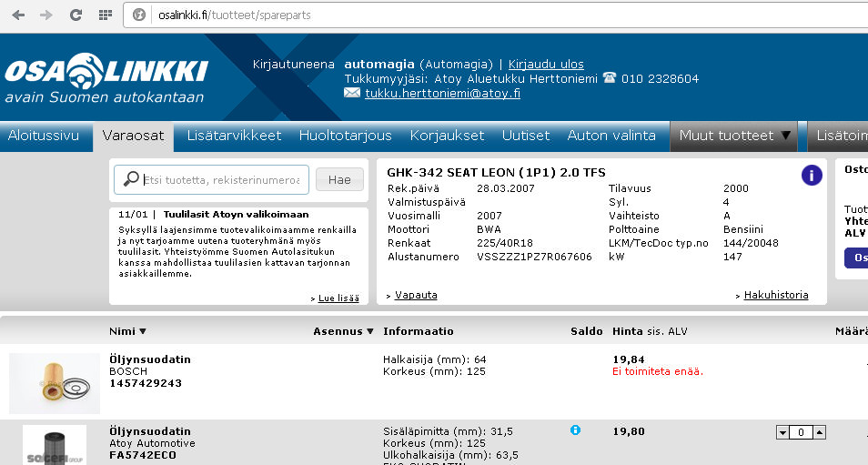
Task: Decrease the quantity for FA5742ECO
Action: 782,432
